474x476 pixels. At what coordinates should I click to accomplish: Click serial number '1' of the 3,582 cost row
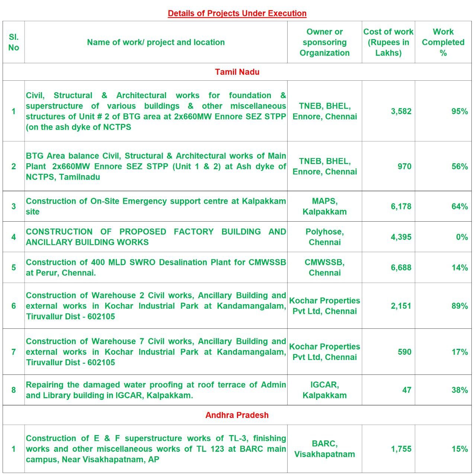pyautogui.click(x=13, y=111)
